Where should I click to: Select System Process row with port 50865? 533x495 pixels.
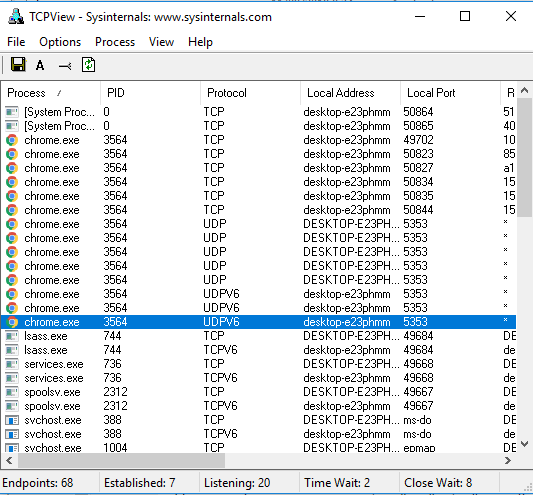[258, 126]
